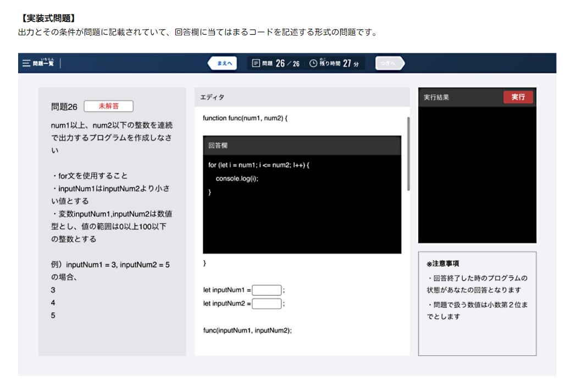Click the inputNum1 value field

click(x=267, y=290)
